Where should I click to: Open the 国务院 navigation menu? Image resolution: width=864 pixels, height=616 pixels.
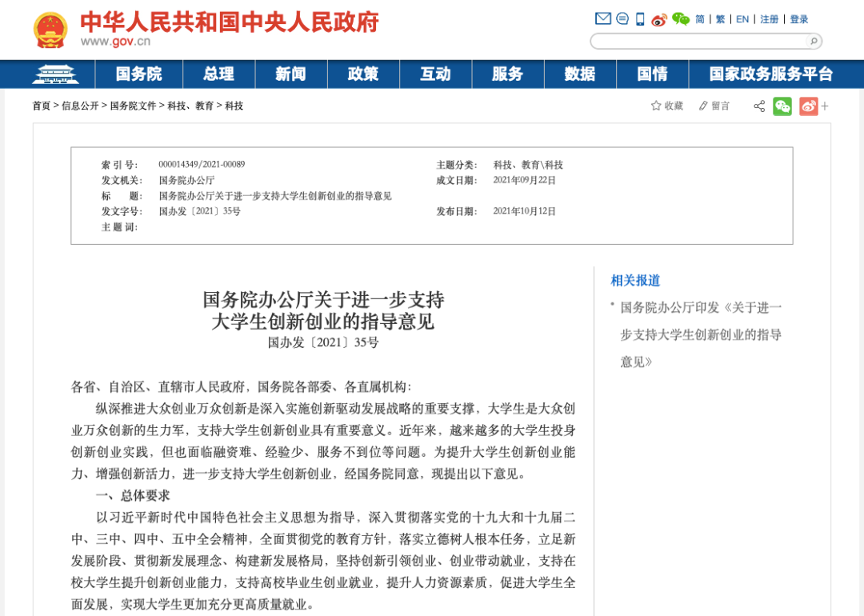point(138,74)
